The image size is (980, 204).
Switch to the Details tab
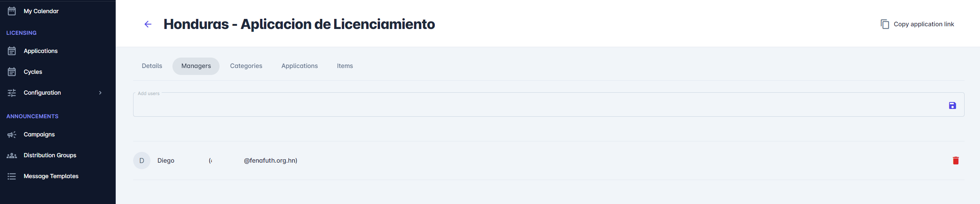click(152, 66)
